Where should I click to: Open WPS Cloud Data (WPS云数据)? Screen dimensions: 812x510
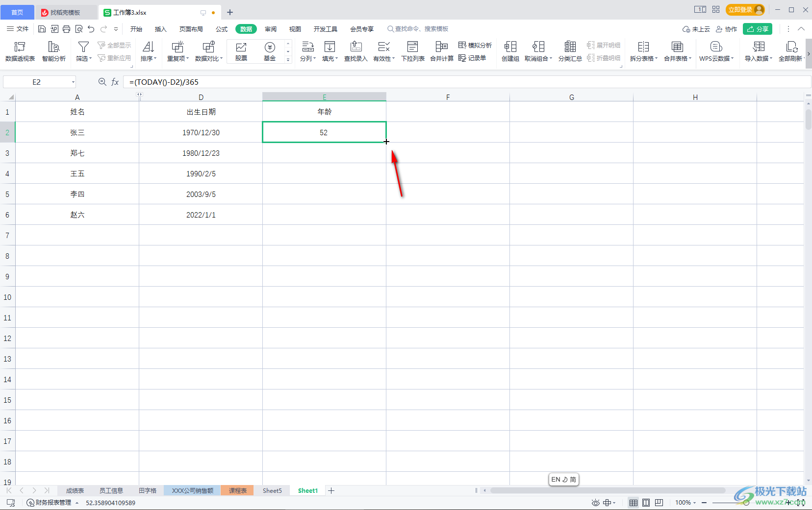[x=716, y=51]
